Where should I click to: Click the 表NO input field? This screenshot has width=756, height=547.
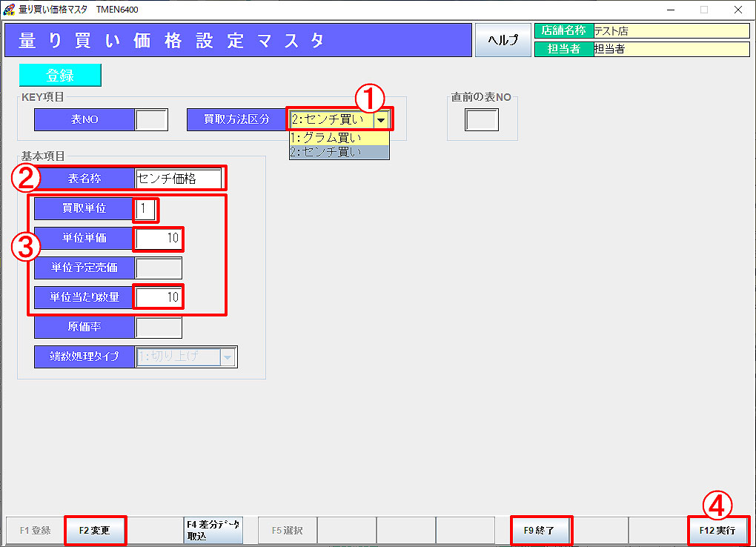pyautogui.click(x=151, y=119)
